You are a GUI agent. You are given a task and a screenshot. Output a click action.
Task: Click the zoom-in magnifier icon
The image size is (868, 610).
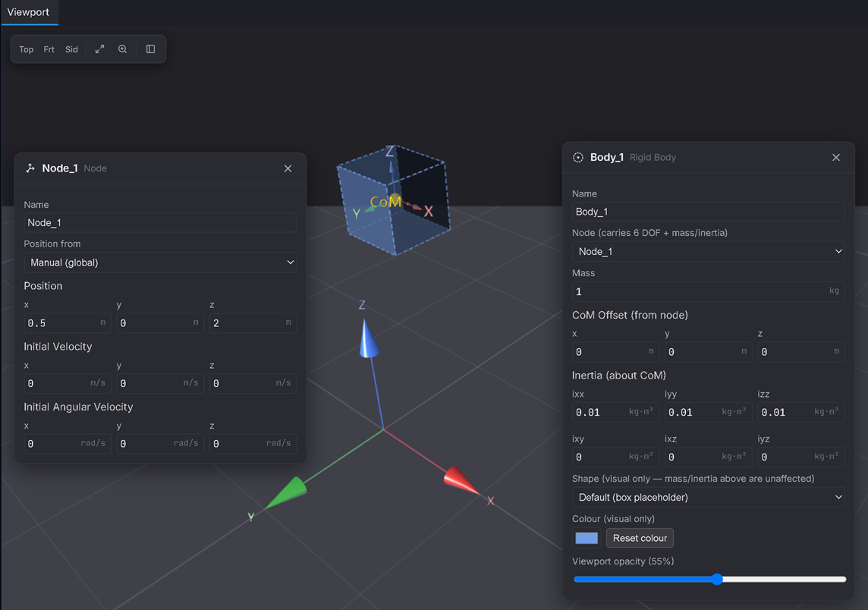tap(122, 49)
